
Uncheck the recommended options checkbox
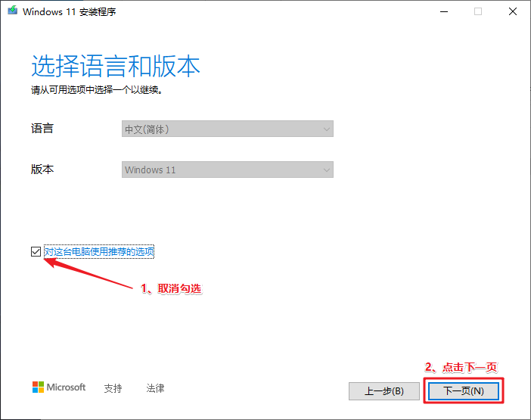pos(36,252)
